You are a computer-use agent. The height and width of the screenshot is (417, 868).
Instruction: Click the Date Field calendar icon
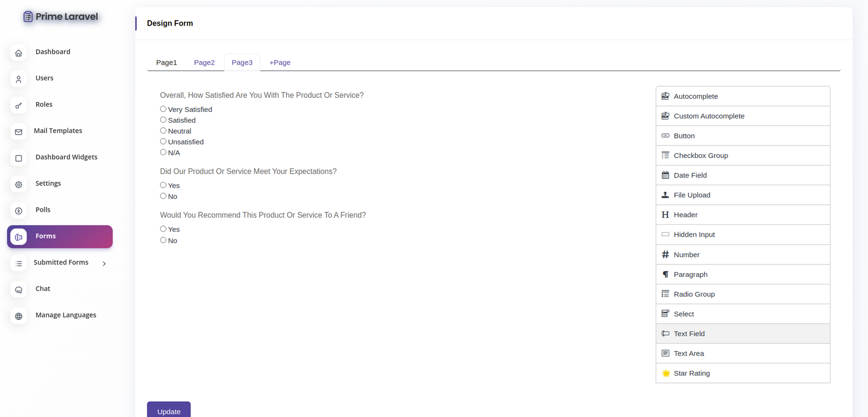tap(665, 175)
